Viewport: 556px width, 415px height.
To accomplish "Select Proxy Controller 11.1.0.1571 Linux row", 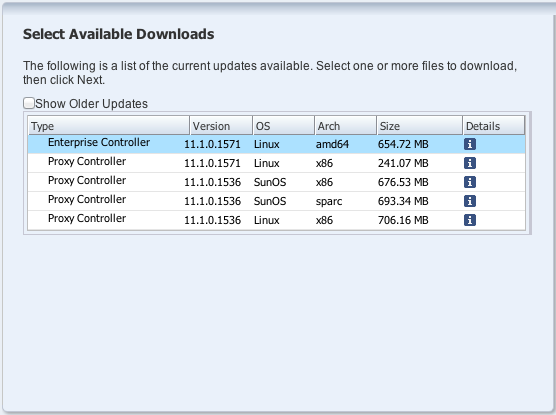I will tap(277, 163).
